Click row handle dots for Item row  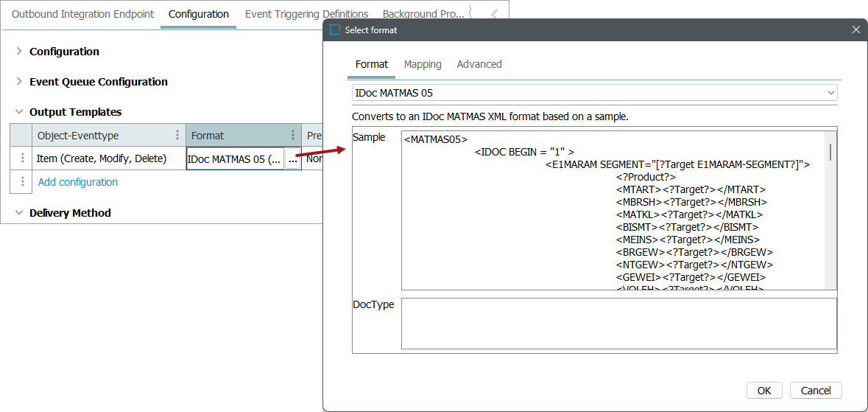tap(22, 158)
